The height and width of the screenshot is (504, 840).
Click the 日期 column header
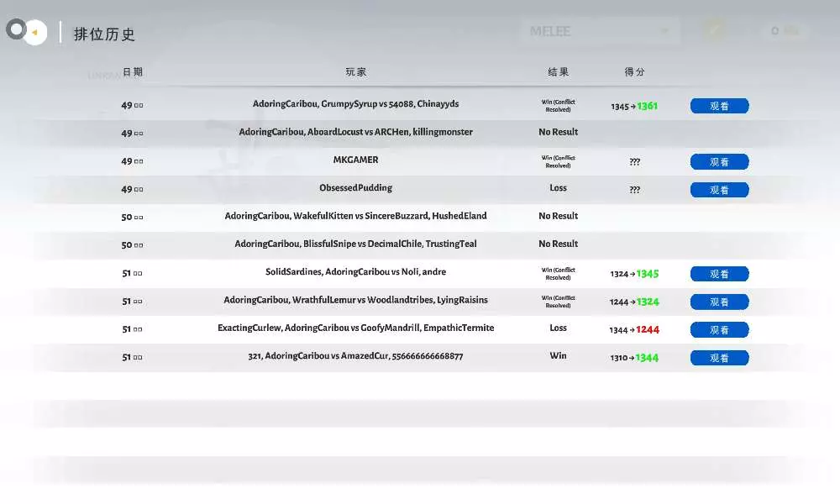pyautogui.click(x=133, y=72)
